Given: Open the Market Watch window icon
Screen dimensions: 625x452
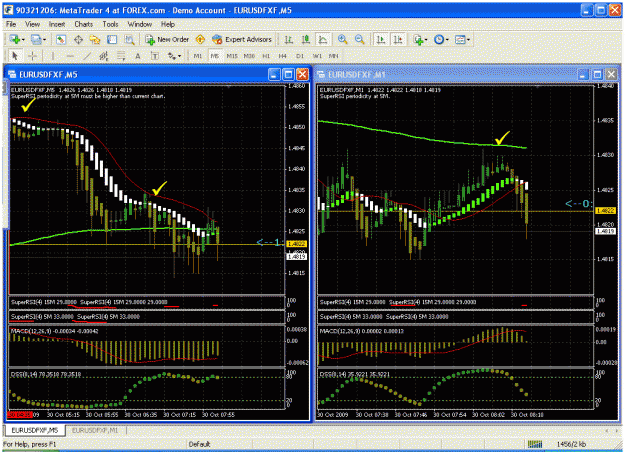Looking at the screenshot, I should (x=61, y=39).
